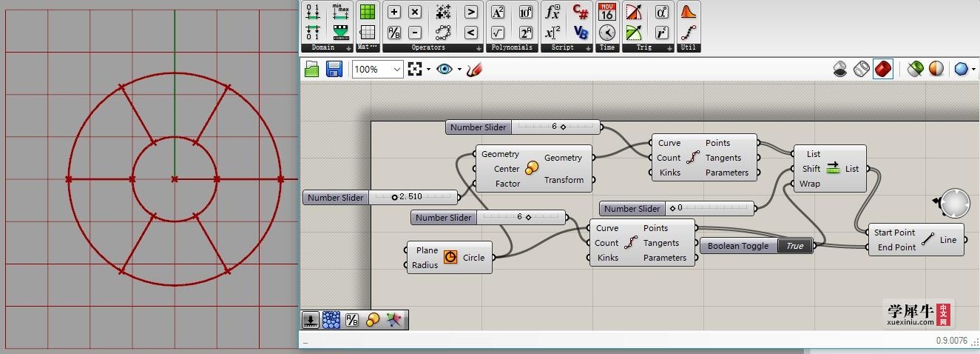
Task: Select the Subtraction (−) operator icon
Action: tap(415, 33)
